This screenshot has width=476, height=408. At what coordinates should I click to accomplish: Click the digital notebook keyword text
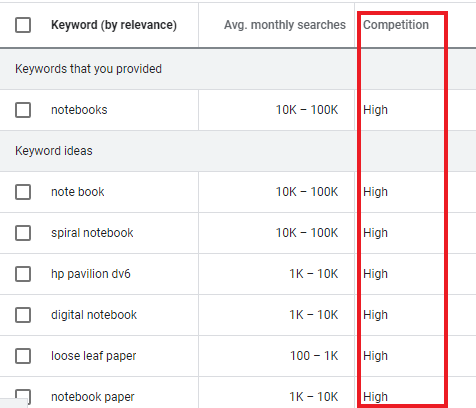click(94, 315)
